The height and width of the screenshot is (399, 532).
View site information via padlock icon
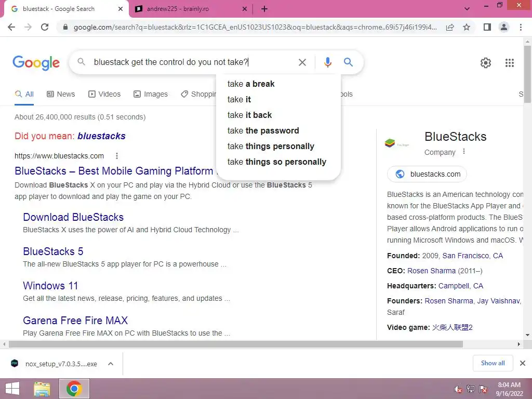65,27
